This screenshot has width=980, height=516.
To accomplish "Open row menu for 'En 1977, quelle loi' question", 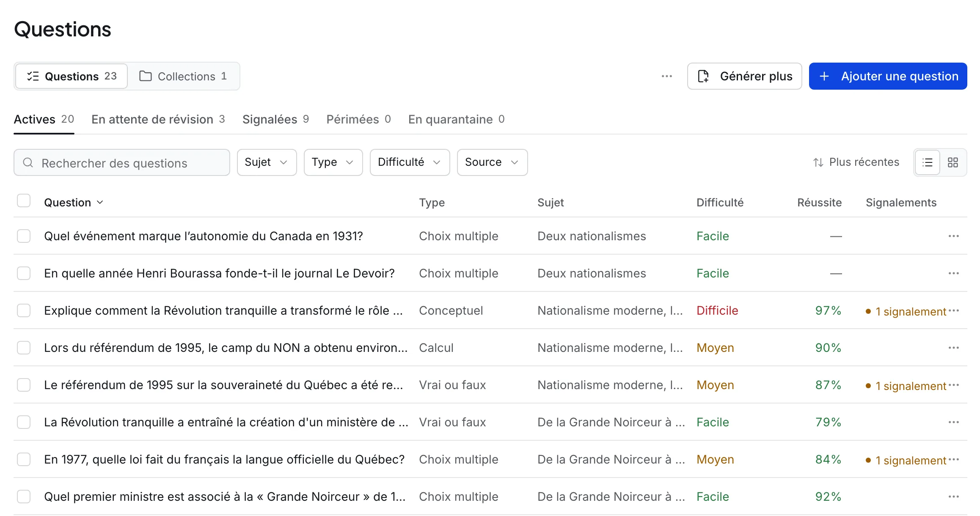I will pyautogui.click(x=953, y=459).
